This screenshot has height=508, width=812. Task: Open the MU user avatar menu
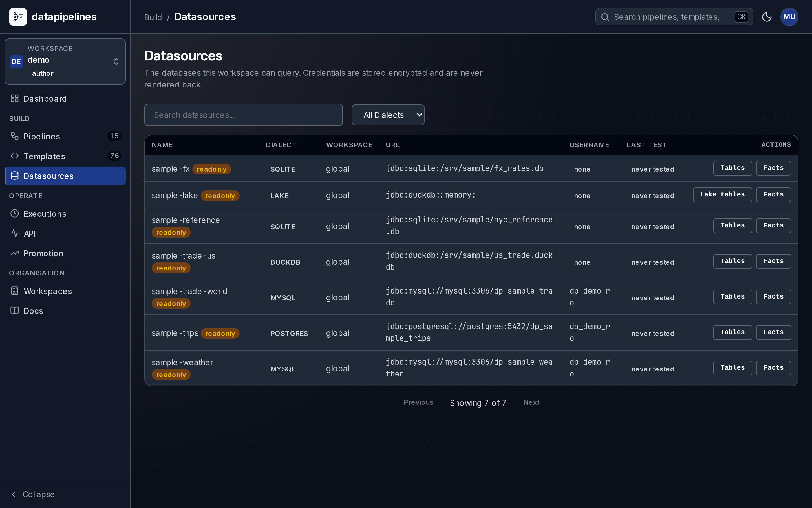point(789,17)
